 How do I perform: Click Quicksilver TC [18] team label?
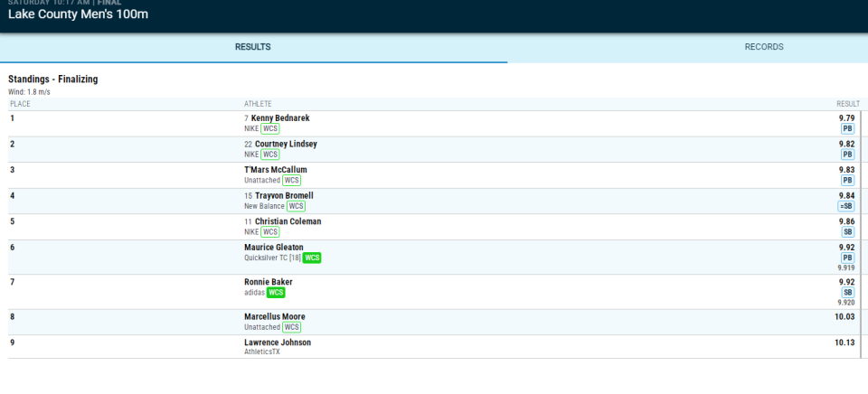(x=272, y=258)
